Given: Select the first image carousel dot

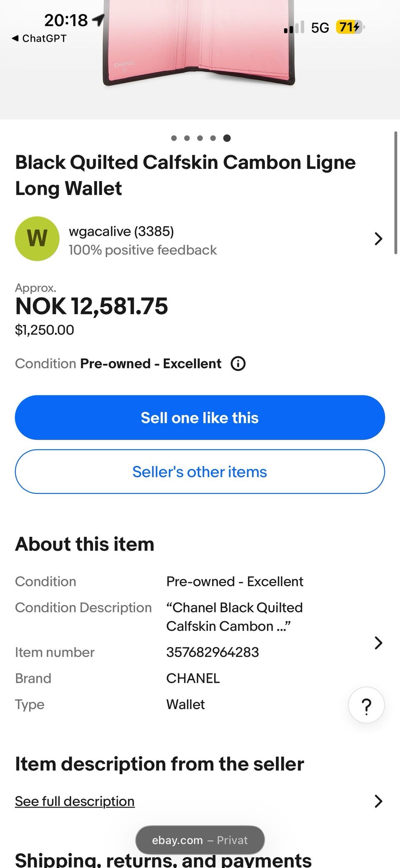Looking at the screenshot, I should (174, 138).
